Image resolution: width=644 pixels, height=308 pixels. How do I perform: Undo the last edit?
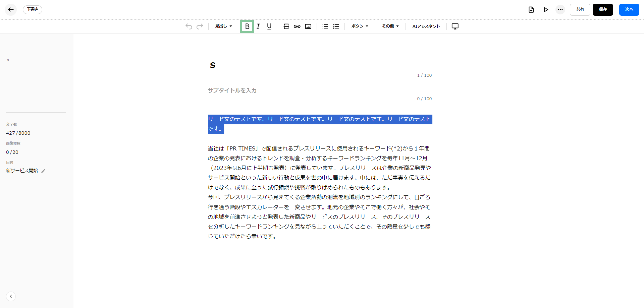[x=189, y=26]
